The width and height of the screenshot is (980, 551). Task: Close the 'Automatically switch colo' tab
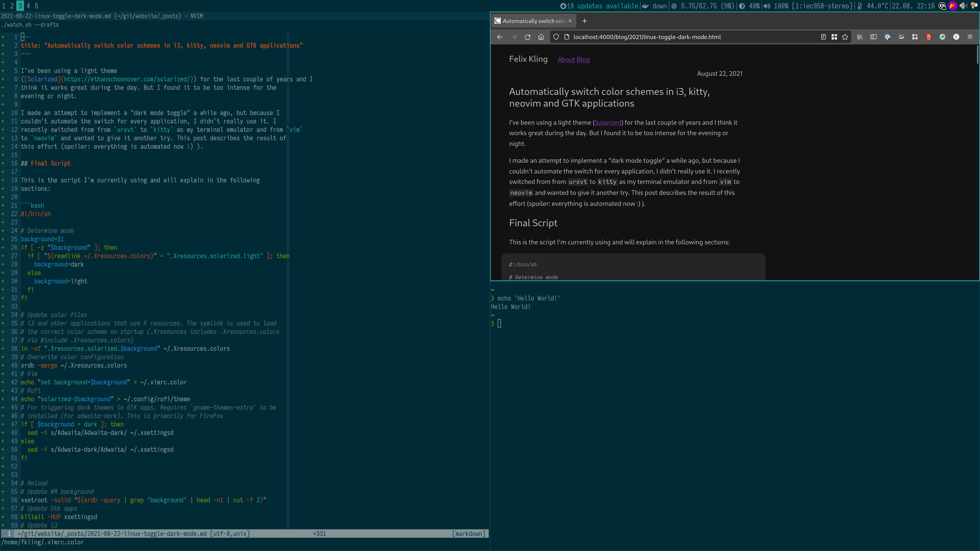570,21
